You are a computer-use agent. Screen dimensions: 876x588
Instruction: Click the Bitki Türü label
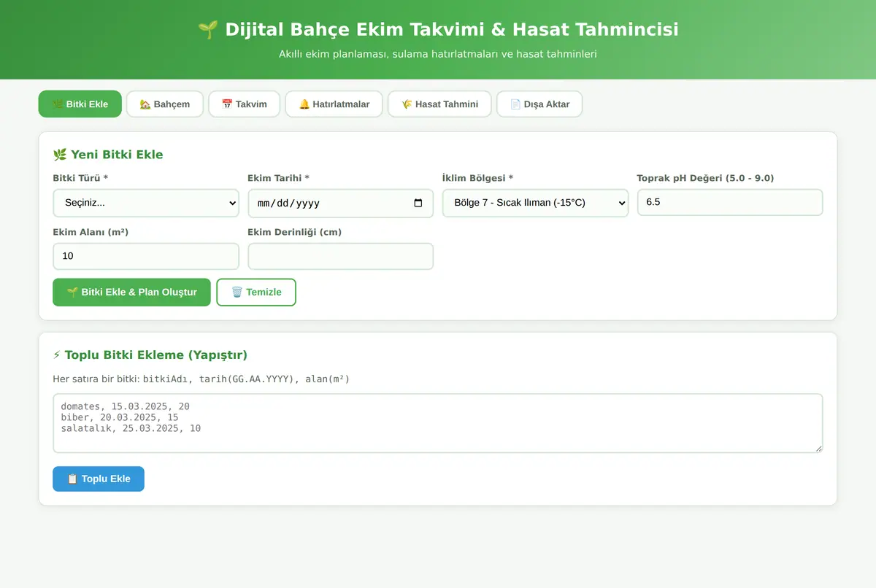(80, 178)
